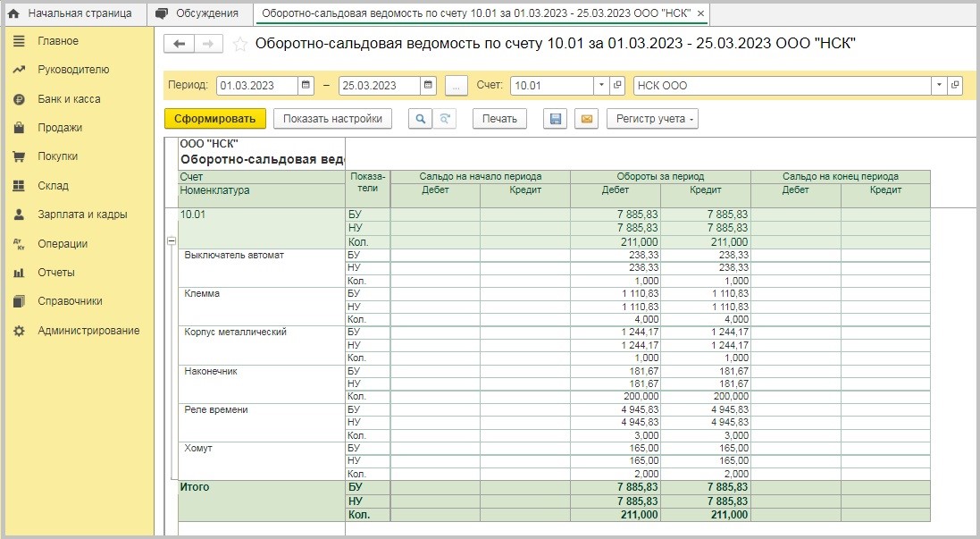Open the Справочники books icon

coord(19,301)
